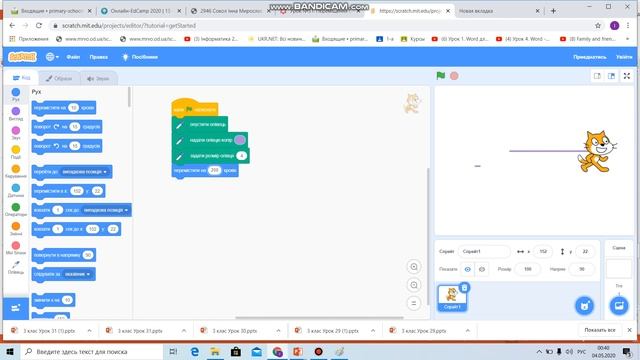Expand options for Урок 29 (1).pptx download
Image resolution: width=640 pixels, height=360 pixels.
(x=373, y=331)
